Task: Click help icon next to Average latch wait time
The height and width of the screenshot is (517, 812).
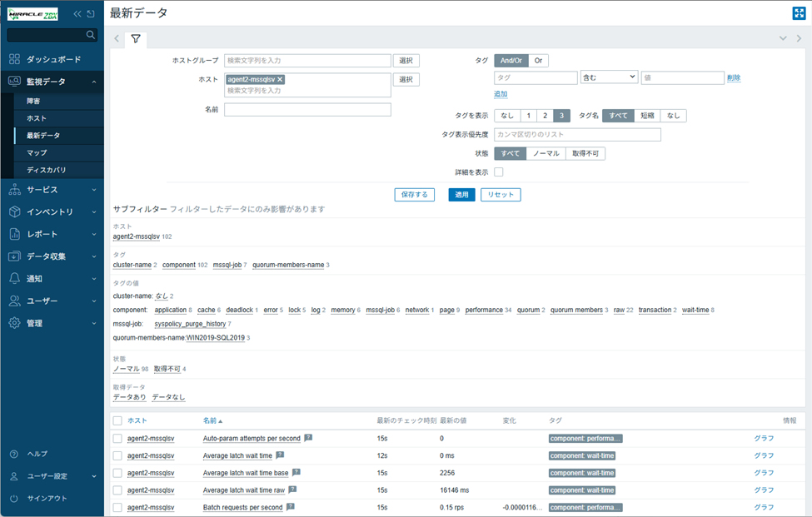Action: (280, 455)
